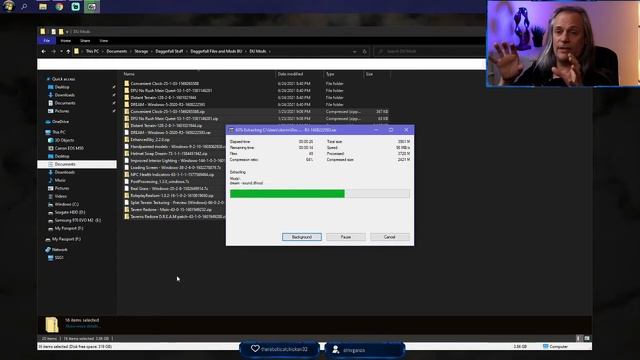This screenshot has width=640, height=360.
Task: Switch to large icons view in status bar
Action: point(587,338)
